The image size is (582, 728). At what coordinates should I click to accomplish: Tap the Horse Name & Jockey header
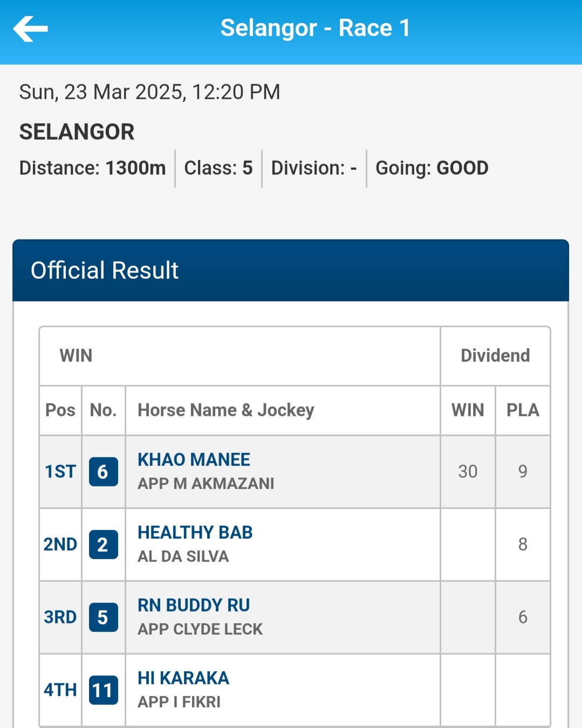point(225,410)
